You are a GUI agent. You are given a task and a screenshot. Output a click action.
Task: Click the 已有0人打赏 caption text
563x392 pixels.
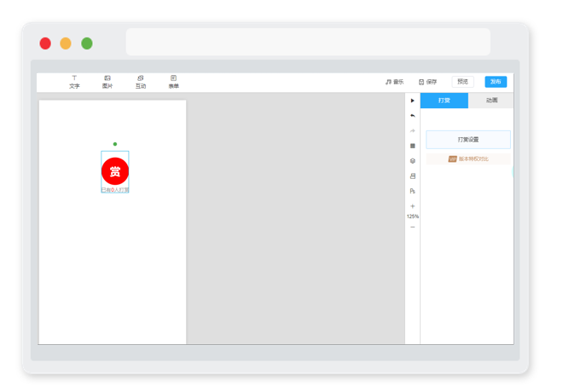[x=115, y=190]
